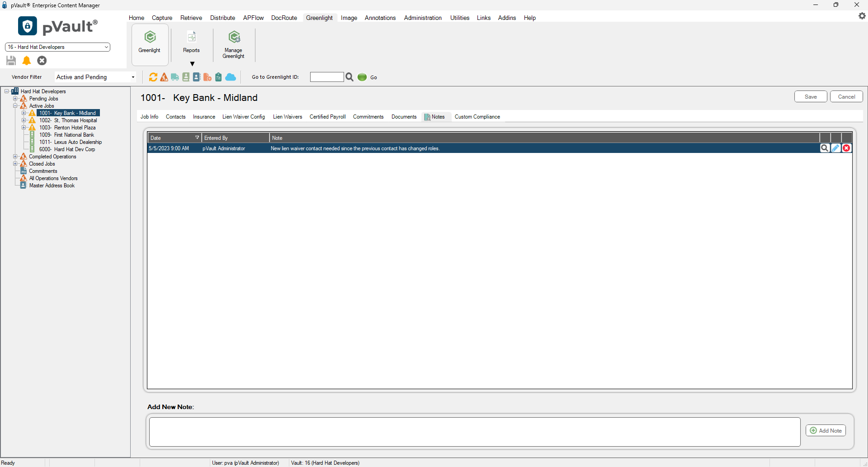This screenshot has width=868, height=467.
Task: Switch to the Custom Compliance tab
Action: tap(477, 117)
